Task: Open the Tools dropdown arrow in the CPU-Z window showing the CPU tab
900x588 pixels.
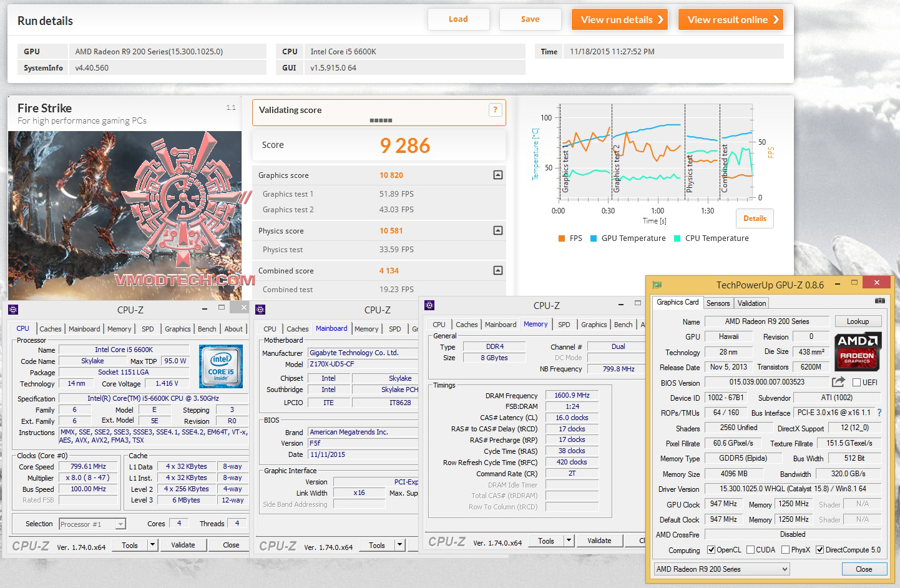Action: point(152,545)
